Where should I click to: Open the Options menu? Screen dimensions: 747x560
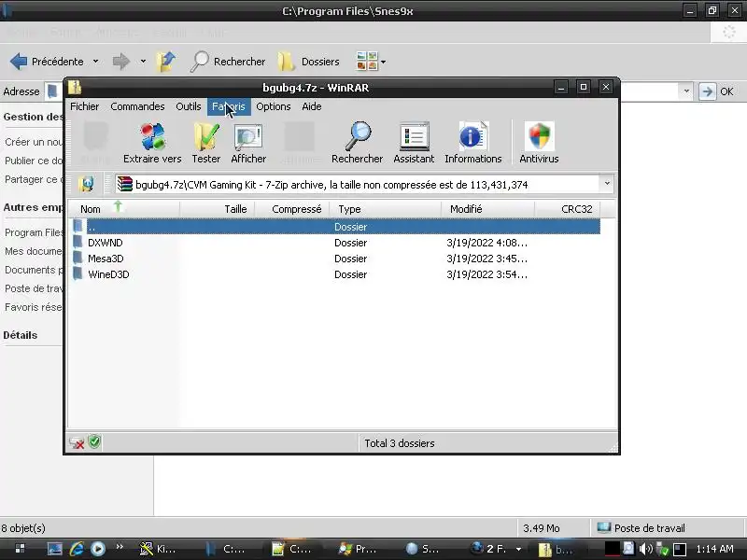[273, 106]
